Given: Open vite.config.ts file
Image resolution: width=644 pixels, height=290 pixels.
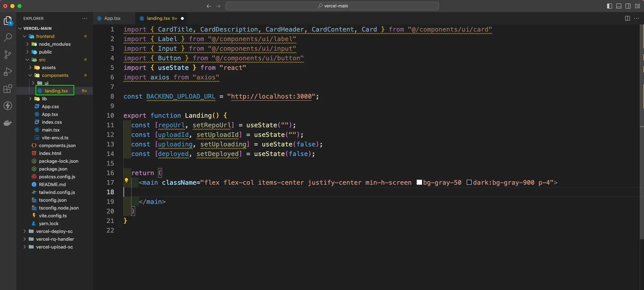Looking at the screenshot, I should click(53, 216).
